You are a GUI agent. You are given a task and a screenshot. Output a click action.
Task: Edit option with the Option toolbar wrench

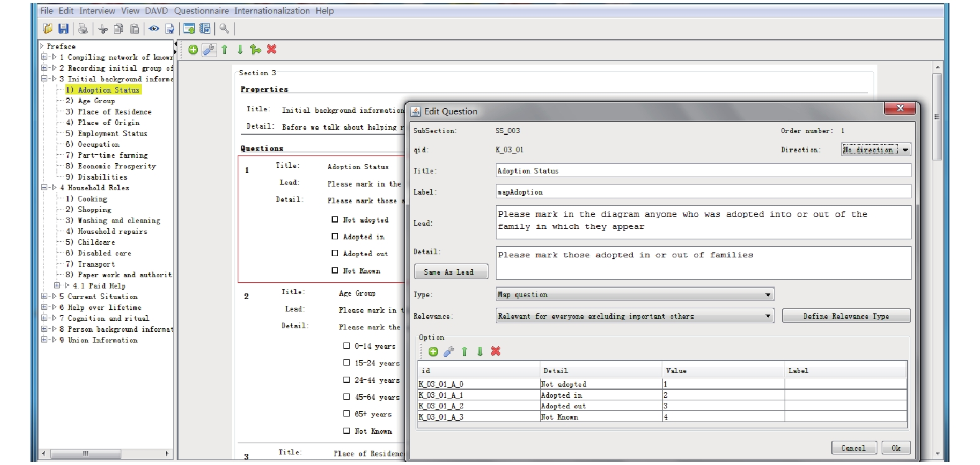pyautogui.click(x=449, y=352)
